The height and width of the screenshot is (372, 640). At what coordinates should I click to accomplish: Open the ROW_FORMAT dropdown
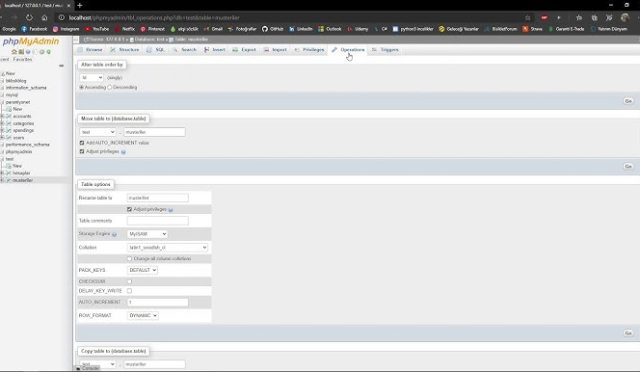[x=143, y=316]
